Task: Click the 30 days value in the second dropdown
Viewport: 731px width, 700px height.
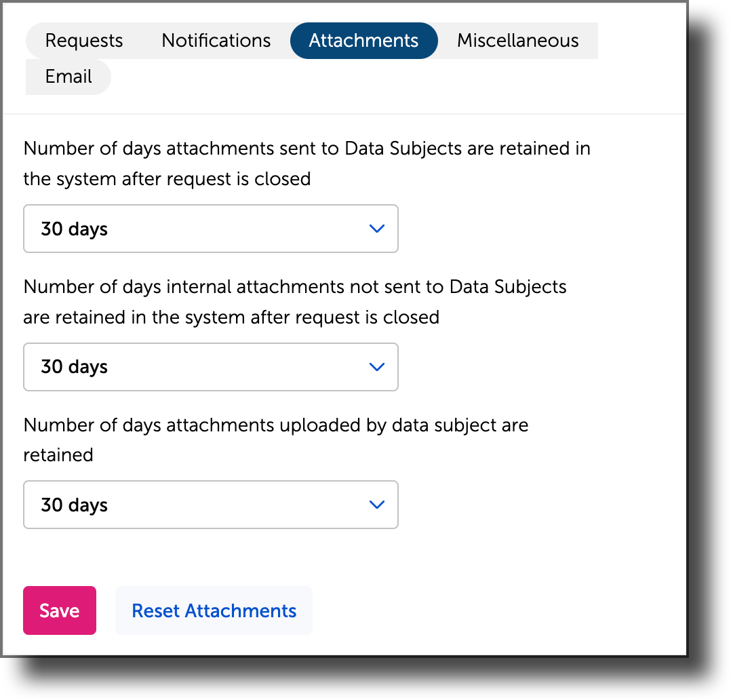Action: 73,367
